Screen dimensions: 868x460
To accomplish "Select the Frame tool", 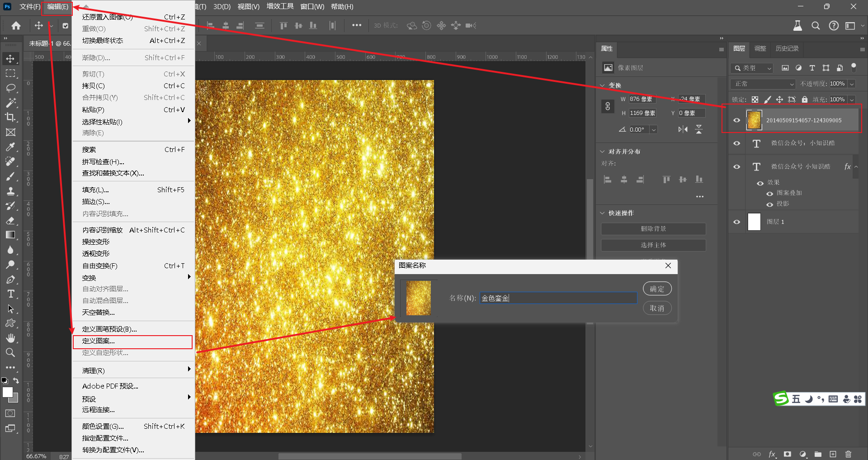I will pos(10,132).
